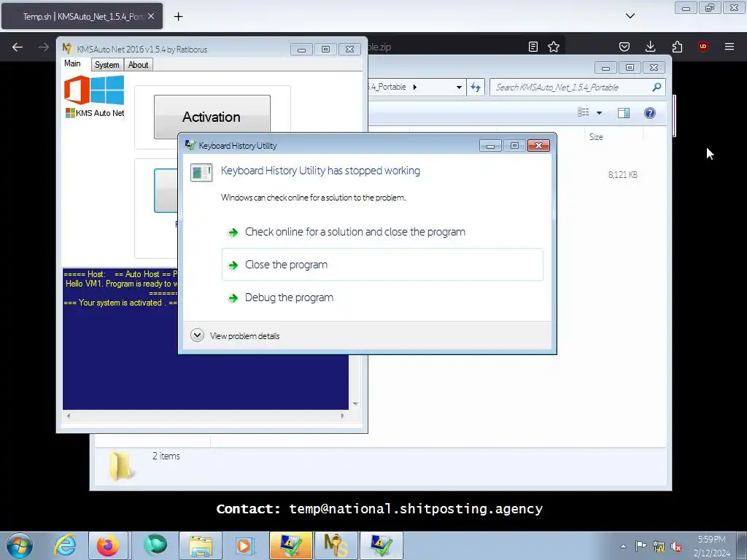
Task: Click the muted volume tray icon
Action: 676,546
